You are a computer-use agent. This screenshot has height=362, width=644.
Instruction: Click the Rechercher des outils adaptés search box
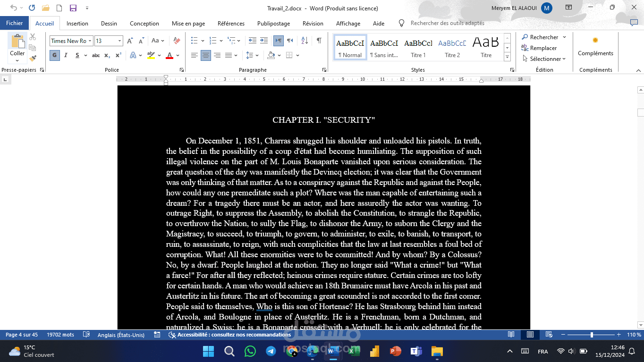click(x=447, y=23)
